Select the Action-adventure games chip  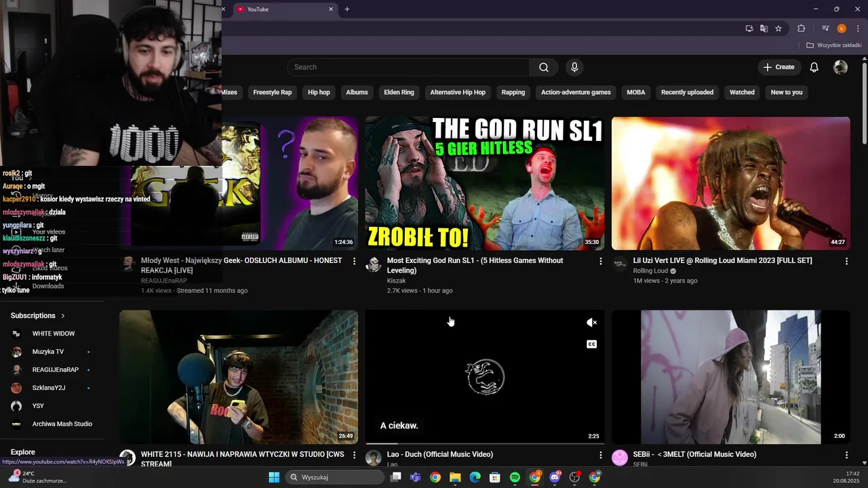[576, 92]
